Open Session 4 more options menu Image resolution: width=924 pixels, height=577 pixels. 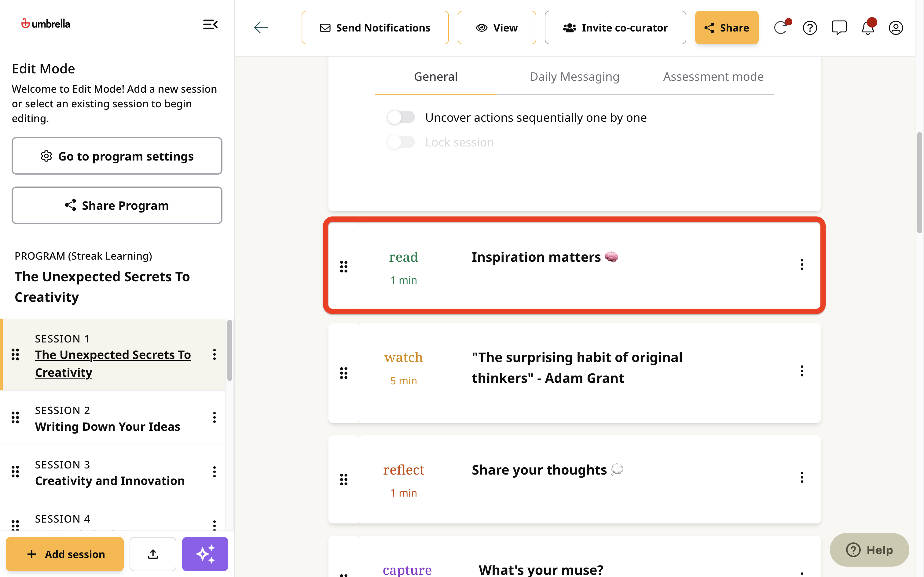tap(214, 525)
